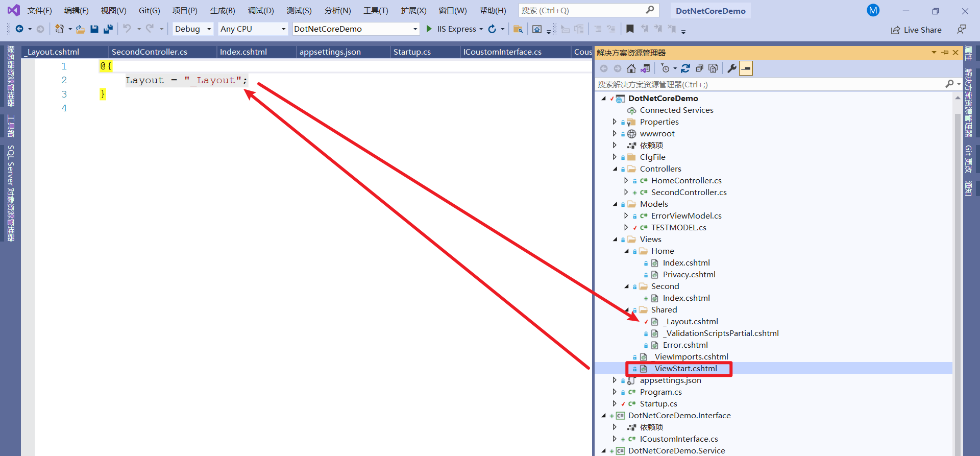Select Error.cshtml in Shared folder
Image resolution: width=980 pixels, height=456 pixels.
point(685,345)
